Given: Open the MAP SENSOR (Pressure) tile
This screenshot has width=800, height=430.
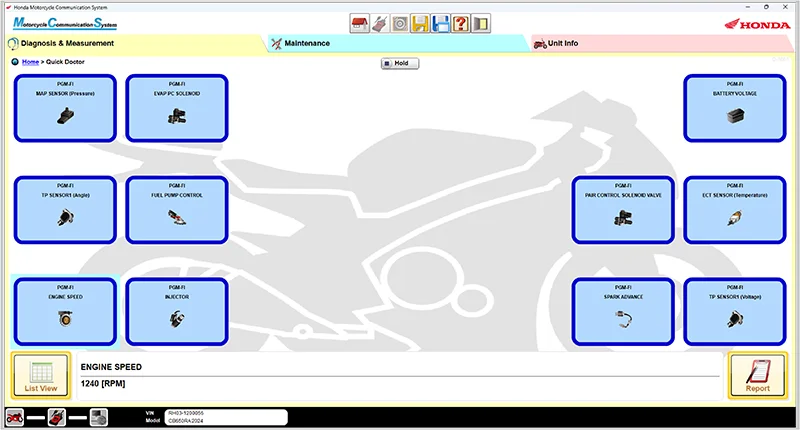Looking at the screenshot, I should click(65, 108).
